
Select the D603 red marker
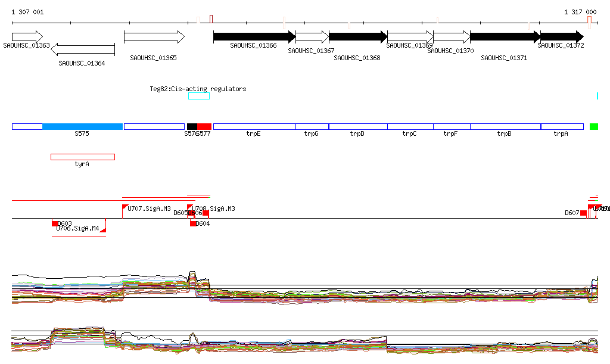(55, 223)
